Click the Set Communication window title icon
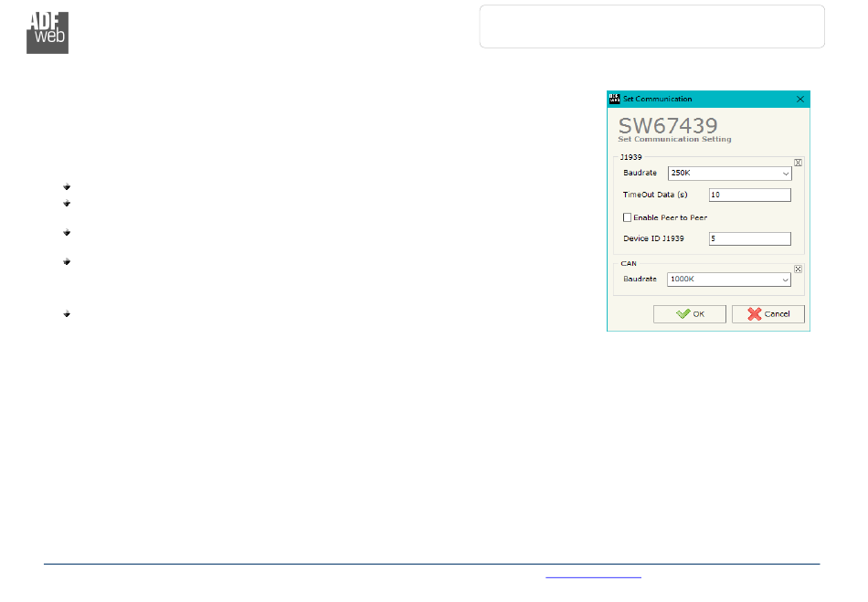 click(615, 99)
